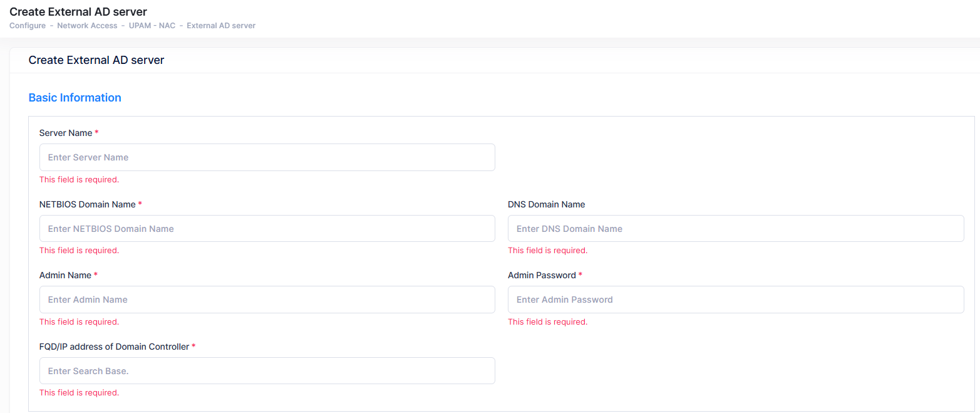The width and height of the screenshot is (980, 413).
Task: Navigate to UPAM - NAC via breadcrumb
Action: (x=152, y=26)
